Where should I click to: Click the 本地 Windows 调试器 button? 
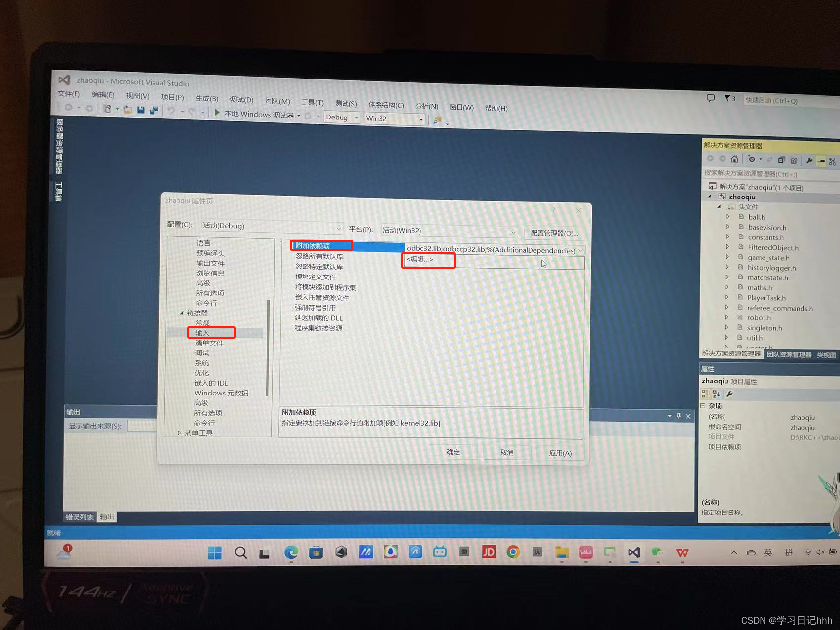click(259, 114)
